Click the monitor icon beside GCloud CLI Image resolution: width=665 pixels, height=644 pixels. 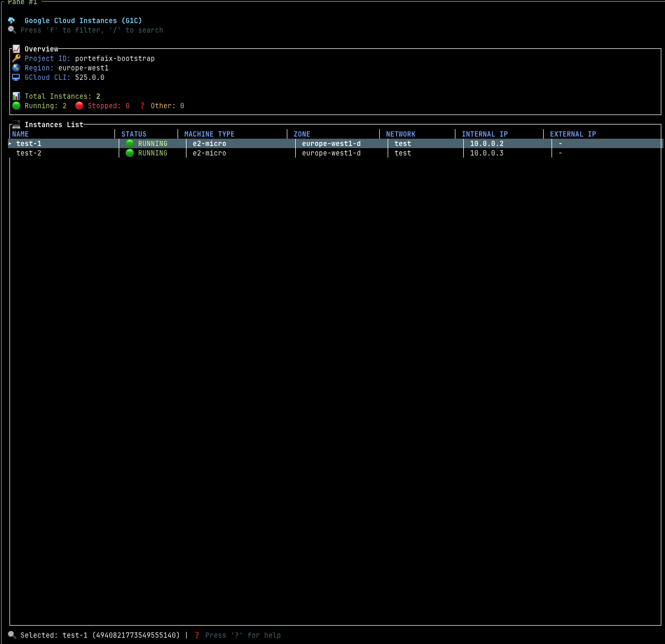coord(16,77)
